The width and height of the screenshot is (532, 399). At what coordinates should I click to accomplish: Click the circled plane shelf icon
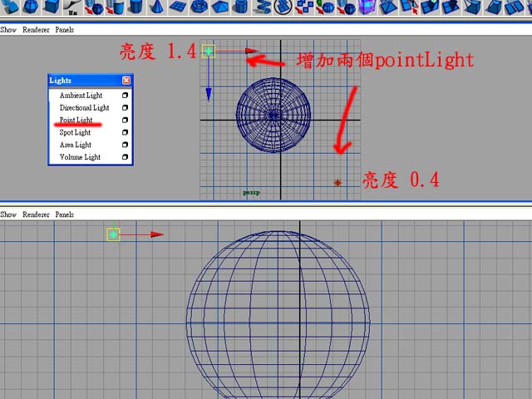pyautogui.click(x=283, y=7)
